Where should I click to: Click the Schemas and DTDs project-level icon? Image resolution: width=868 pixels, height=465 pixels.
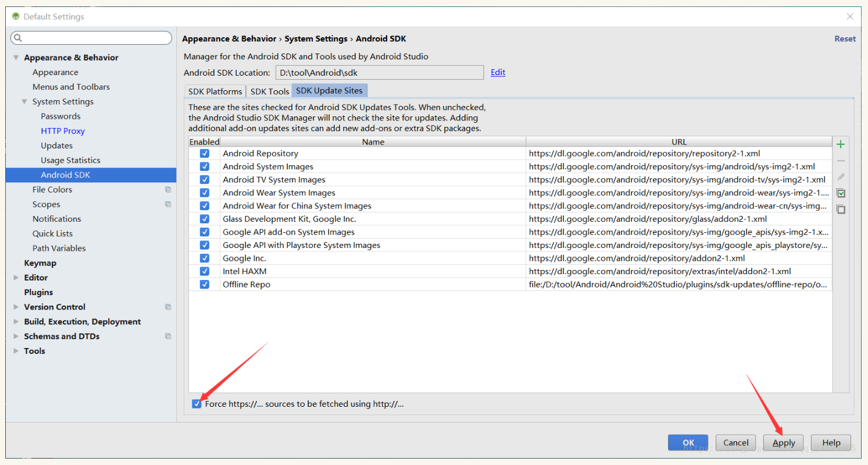coord(168,336)
